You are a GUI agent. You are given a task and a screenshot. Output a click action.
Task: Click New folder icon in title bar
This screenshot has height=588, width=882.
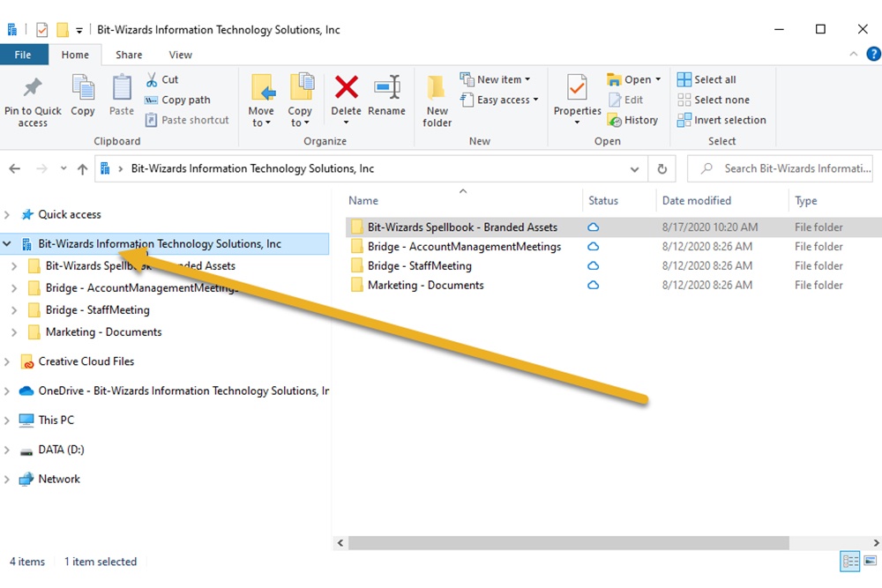coord(63,30)
